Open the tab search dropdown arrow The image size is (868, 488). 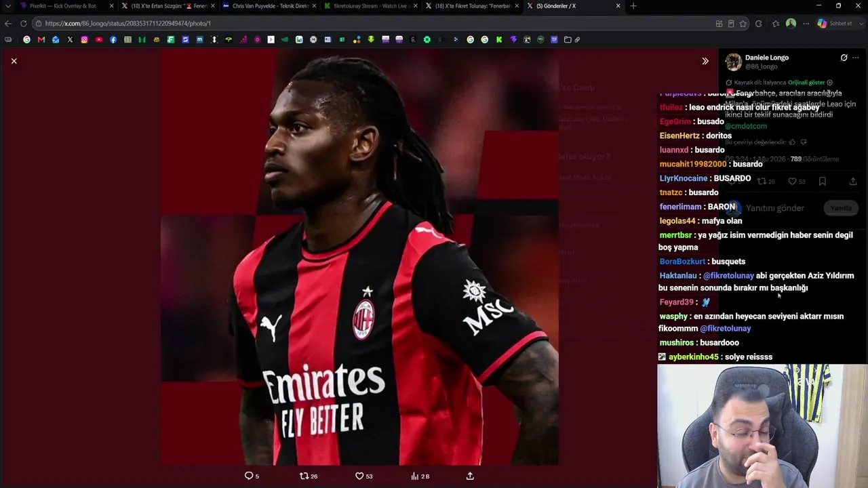tap(7, 6)
